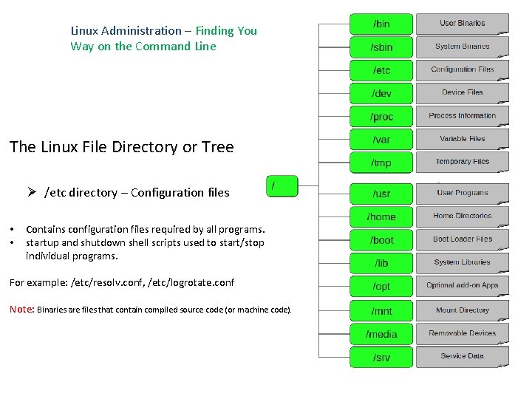Select '/etc/logrotate.conf' example path
The height and width of the screenshot is (399, 532).
[x=191, y=282]
